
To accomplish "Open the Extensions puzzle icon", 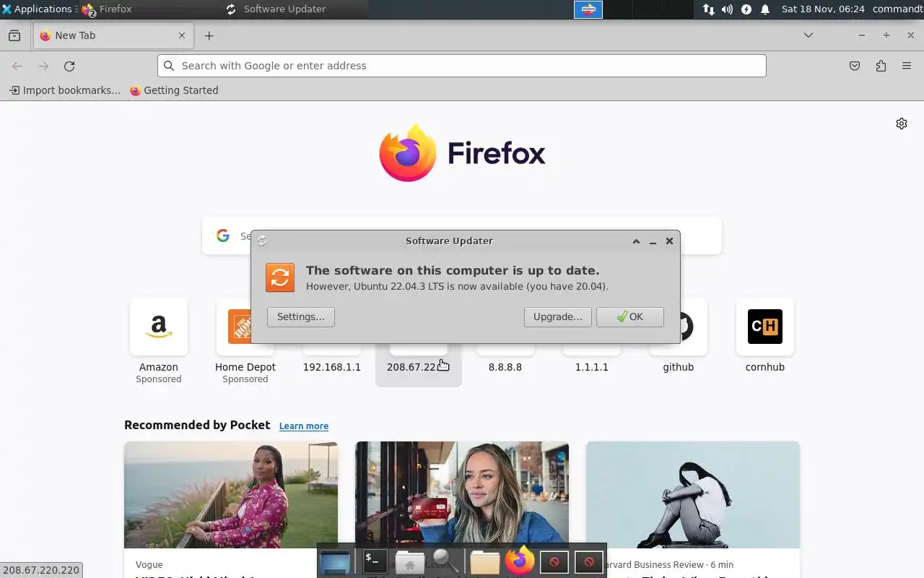I will point(881,66).
